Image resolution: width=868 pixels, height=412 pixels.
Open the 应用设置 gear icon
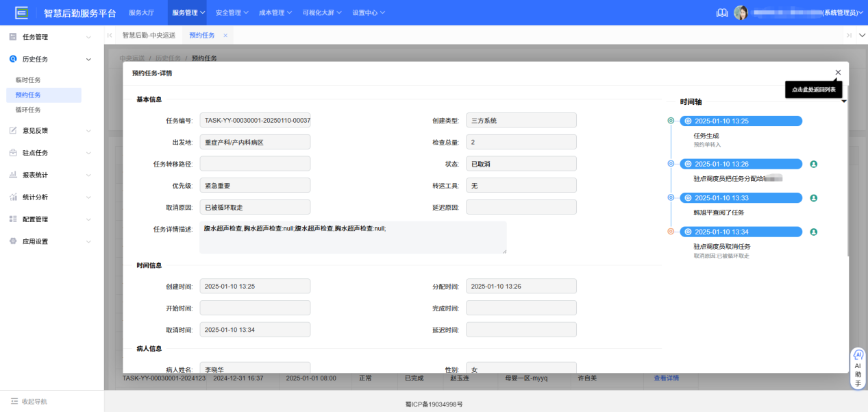click(x=12, y=241)
